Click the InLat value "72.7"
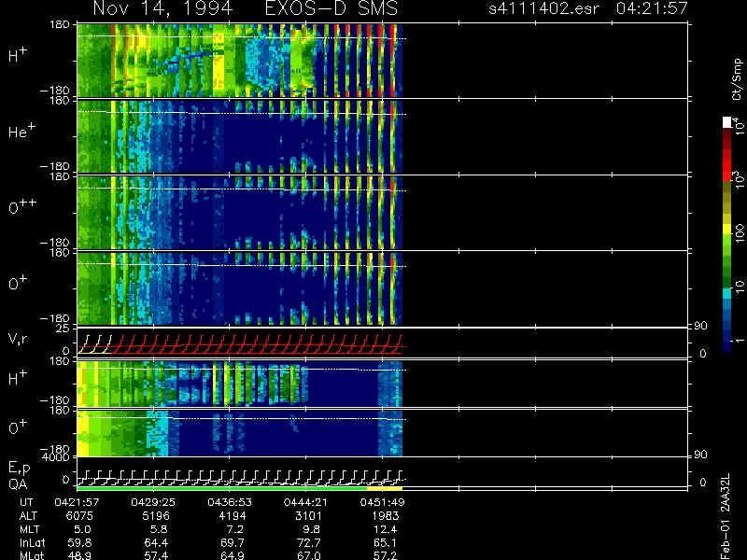This screenshot has height=560, width=747. tap(309, 542)
